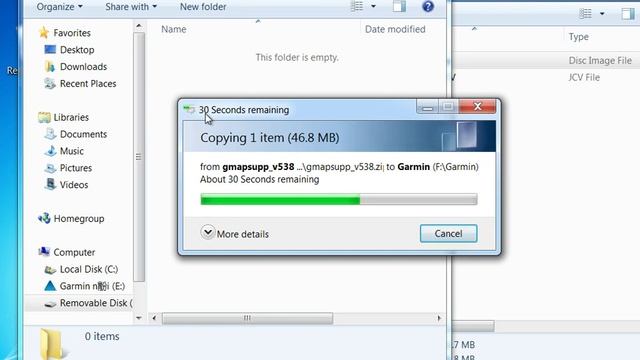Click navigation pane scroll up arrow

(139, 26)
